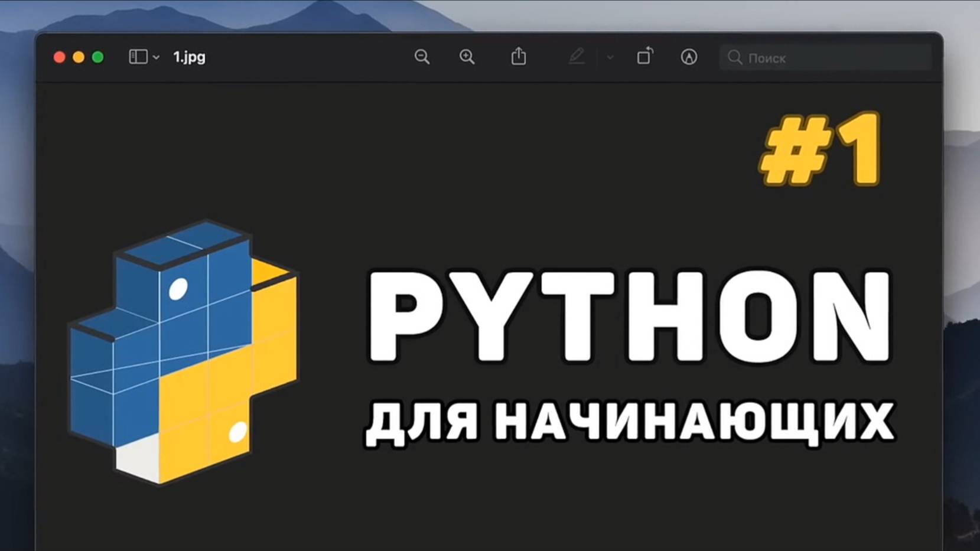This screenshot has width=980, height=551.
Task: Click the 1.jpg window title
Action: (189, 57)
